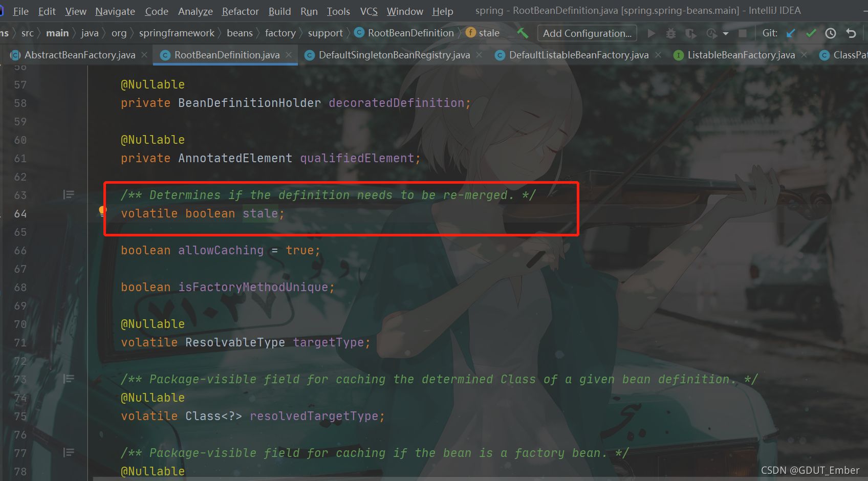
Task: Click line number 64 in the gutter
Action: pos(20,213)
